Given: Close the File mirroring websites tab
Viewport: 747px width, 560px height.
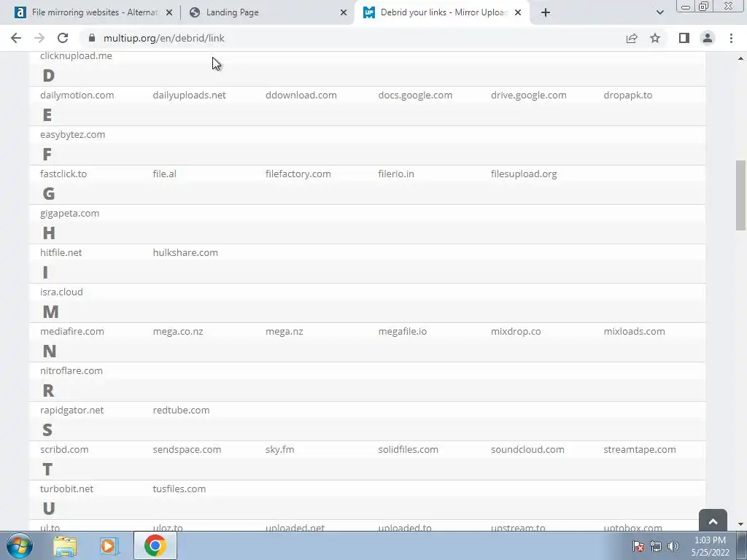Looking at the screenshot, I should tap(169, 12).
